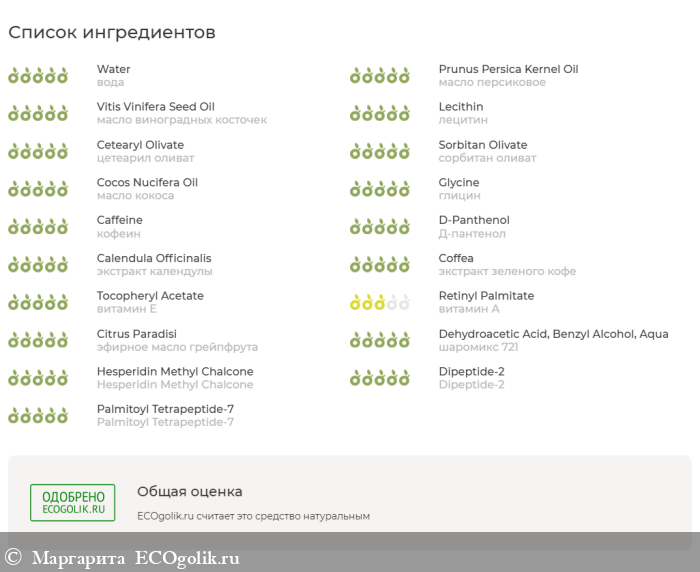Viewport: 700px width, 572px height.
Task: Select the Prunus Persica Kernel Oil ingredient
Action: (508, 69)
